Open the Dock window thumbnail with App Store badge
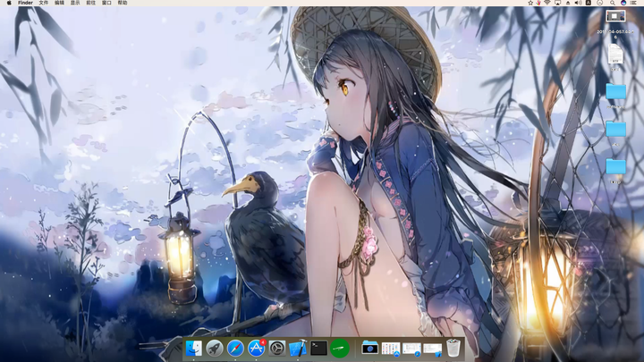Image resolution: width=644 pixels, height=362 pixels. (391, 349)
